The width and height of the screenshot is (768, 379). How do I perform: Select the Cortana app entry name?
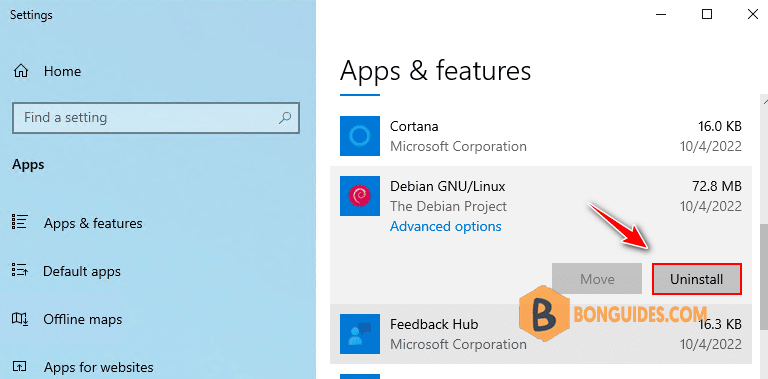pyautogui.click(x=414, y=126)
